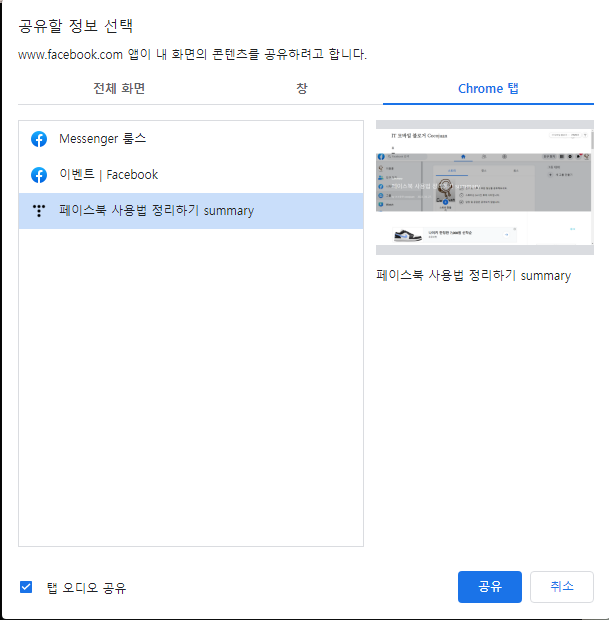
Task: Click preview caption 페이스북 사용법 정리하기 summary
Action: tap(474, 275)
